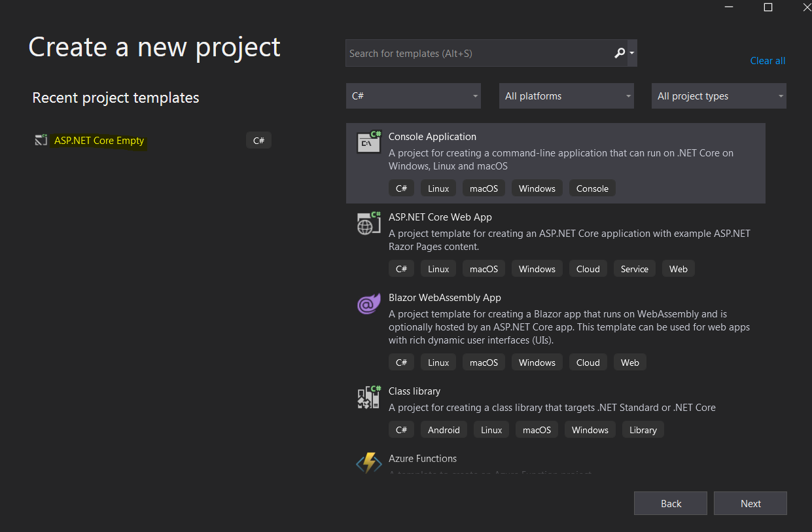Click the Class library template icon
Image resolution: width=812 pixels, height=532 pixels.
(369, 397)
